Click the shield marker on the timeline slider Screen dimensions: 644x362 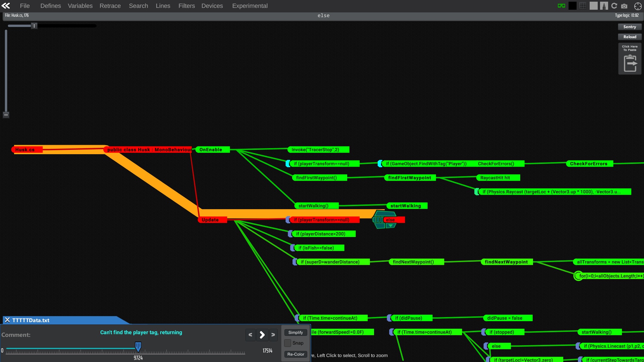point(138,347)
